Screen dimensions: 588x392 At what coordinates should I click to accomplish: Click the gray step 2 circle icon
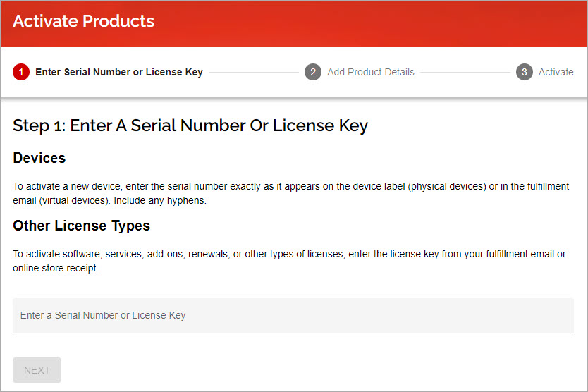[x=313, y=72]
